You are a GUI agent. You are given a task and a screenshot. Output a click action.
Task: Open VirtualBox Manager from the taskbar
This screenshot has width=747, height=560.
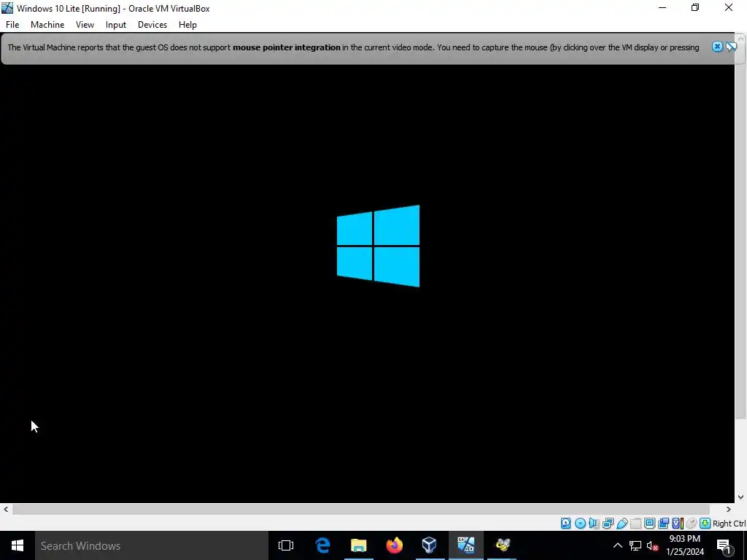point(429,545)
